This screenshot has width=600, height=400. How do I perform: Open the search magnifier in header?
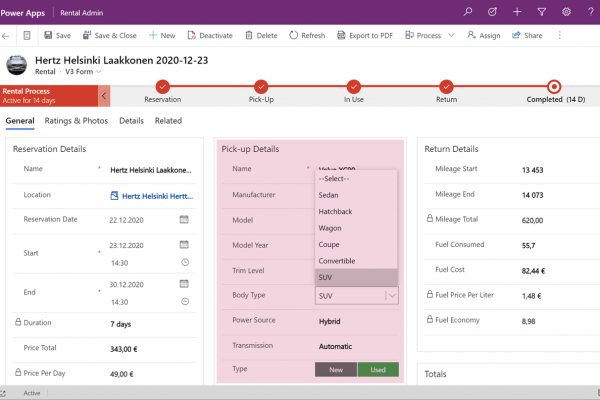coord(467,12)
